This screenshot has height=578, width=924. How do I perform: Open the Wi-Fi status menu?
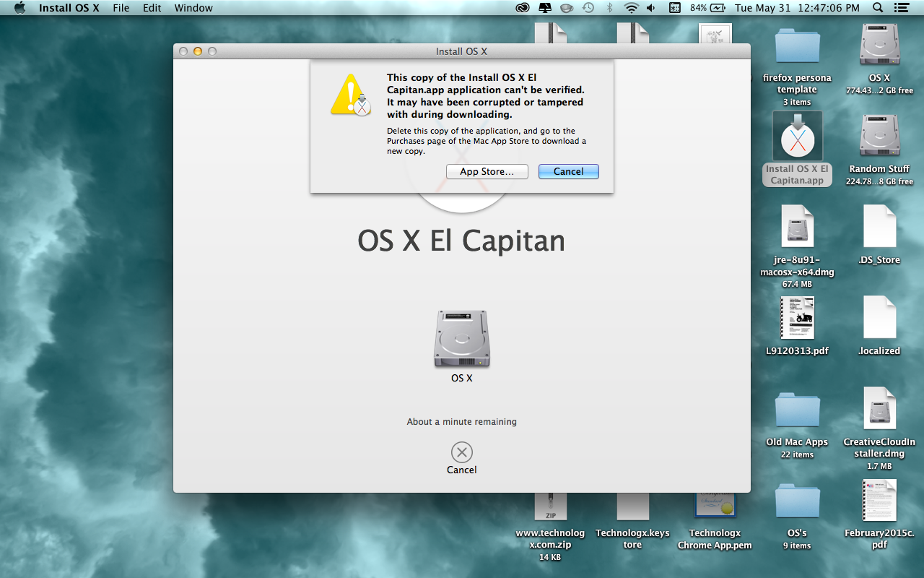pos(632,8)
